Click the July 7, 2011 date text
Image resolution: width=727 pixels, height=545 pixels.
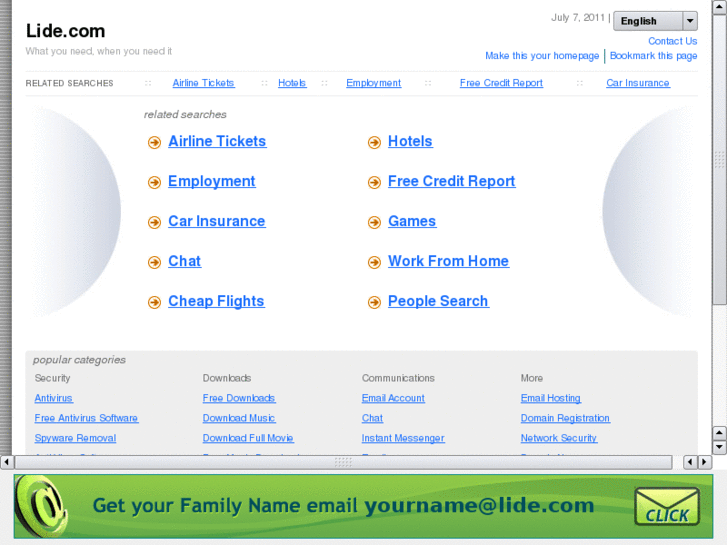[578, 18]
